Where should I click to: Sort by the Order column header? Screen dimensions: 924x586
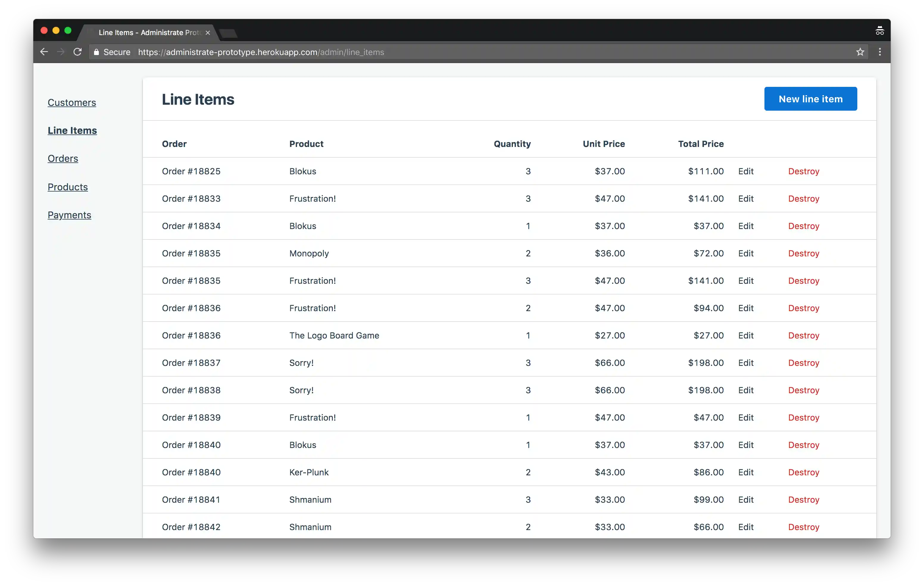pyautogui.click(x=174, y=144)
